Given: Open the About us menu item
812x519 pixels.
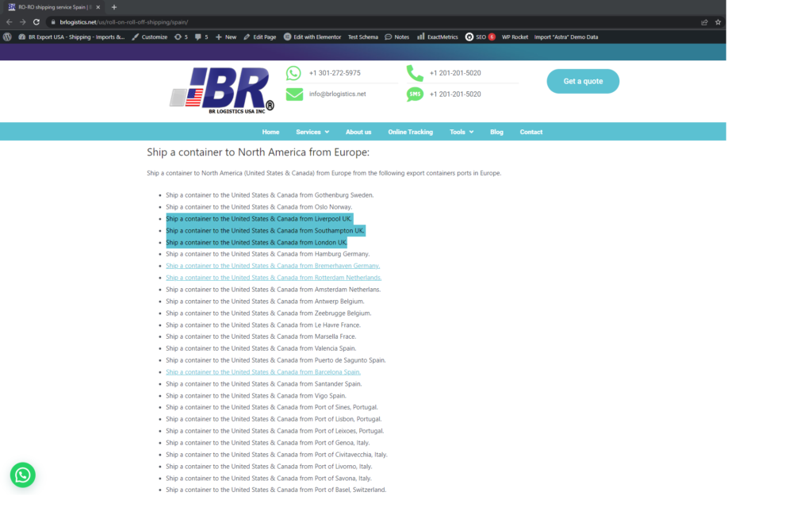Looking at the screenshot, I should pyautogui.click(x=358, y=132).
